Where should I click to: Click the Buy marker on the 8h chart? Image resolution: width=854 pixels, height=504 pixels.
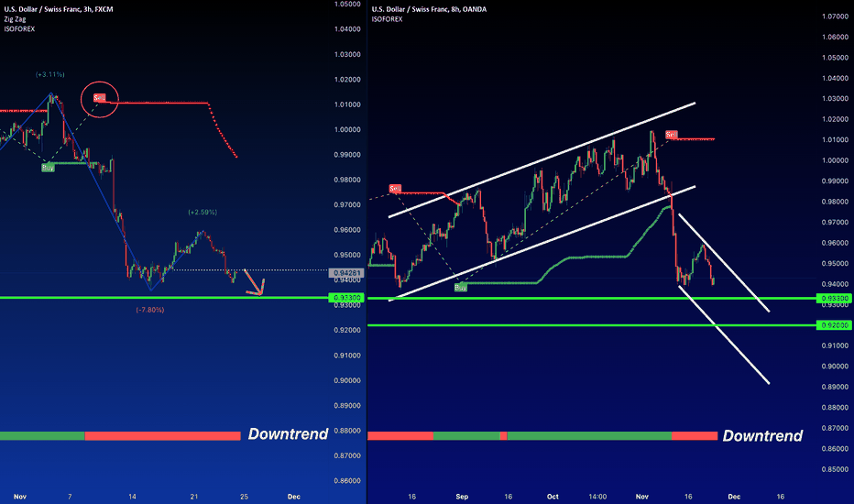(x=461, y=287)
